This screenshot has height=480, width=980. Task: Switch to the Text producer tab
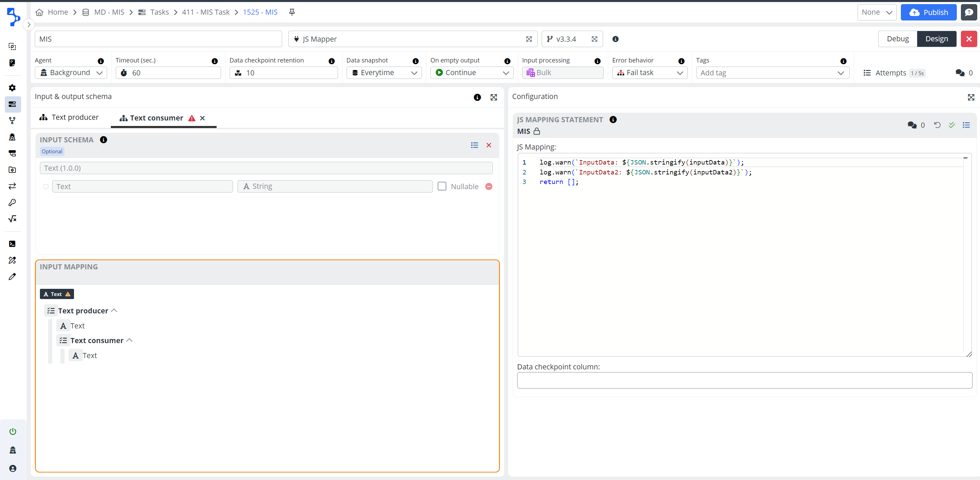(x=69, y=118)
